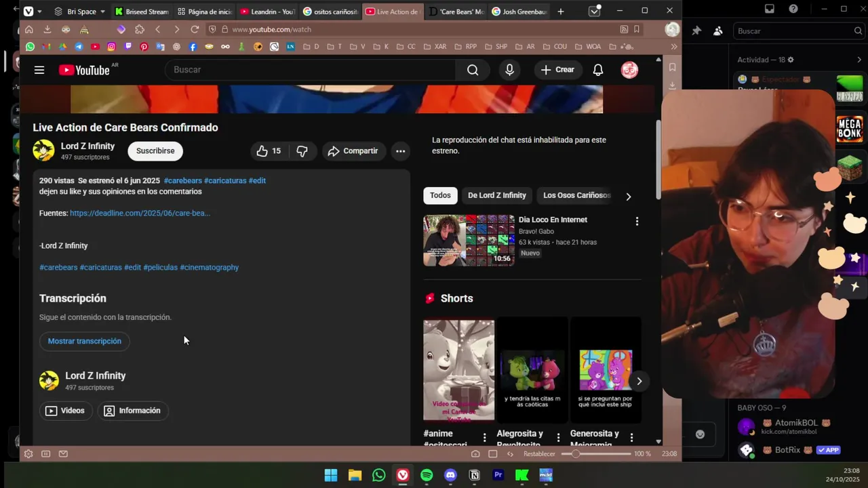Switch to Briseed Stream browser tab
This screenshot has height=488, width=868.
click(x=142, y=12)
